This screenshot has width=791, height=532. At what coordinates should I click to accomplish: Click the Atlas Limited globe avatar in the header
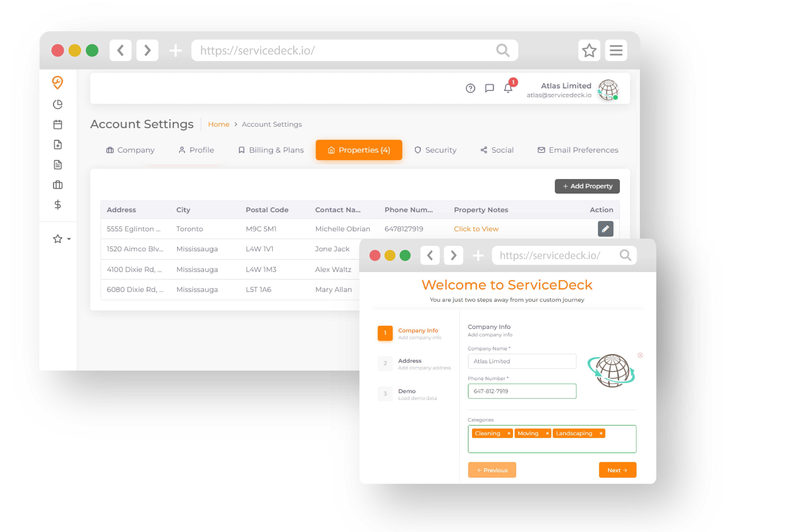tap(608, 90)
